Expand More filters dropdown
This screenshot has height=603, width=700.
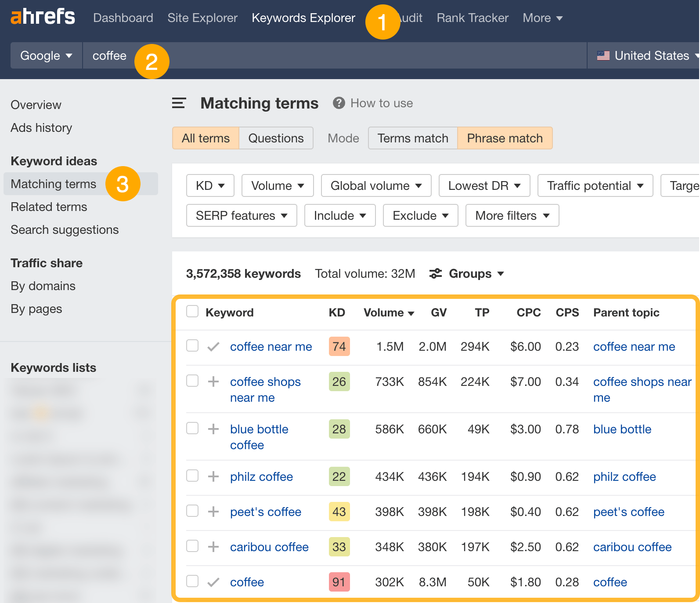tap(512, 215)
